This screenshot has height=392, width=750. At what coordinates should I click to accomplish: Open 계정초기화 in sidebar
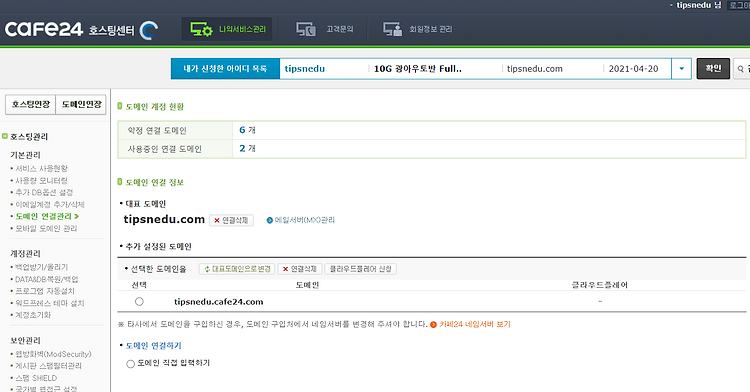coord(33,315)
